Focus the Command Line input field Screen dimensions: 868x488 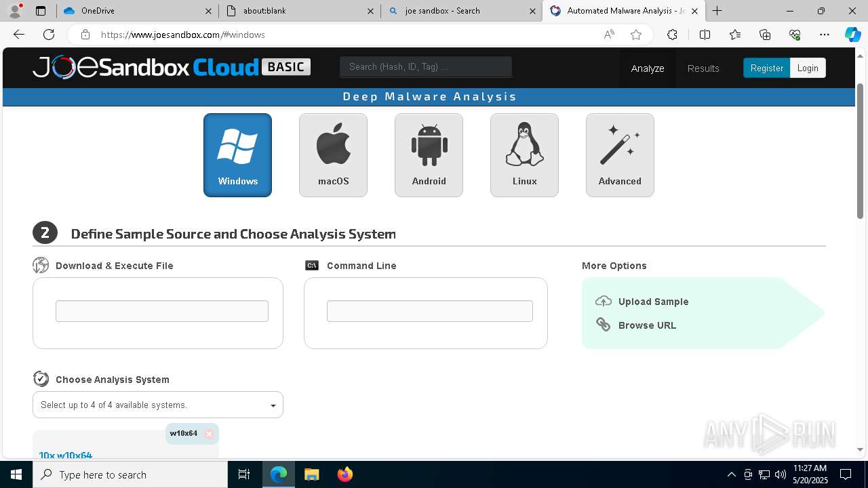tap(430, 311)
